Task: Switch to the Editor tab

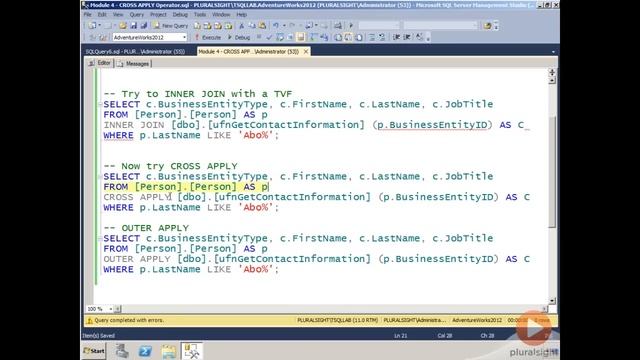Action: 100,63
